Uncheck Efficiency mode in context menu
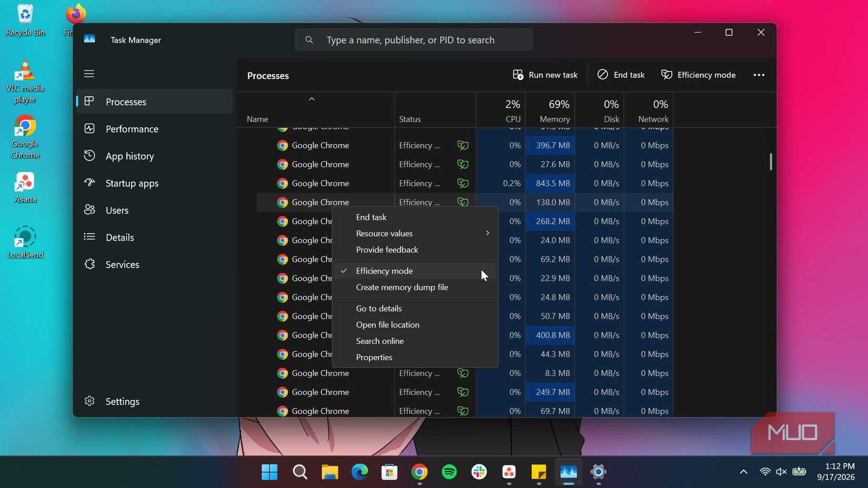The width and height of the screenshot is (868, 488). tap(415, 271)
